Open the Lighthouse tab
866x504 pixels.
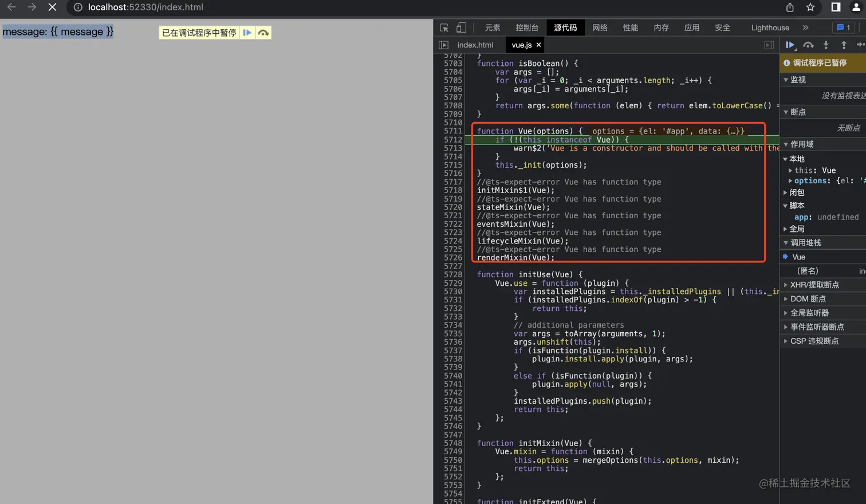[770, 27]
